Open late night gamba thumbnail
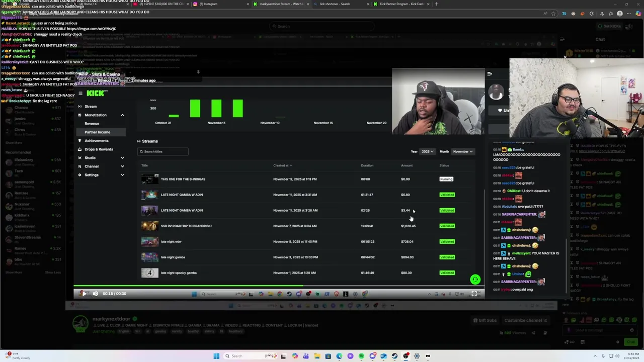 click(149, 257)
